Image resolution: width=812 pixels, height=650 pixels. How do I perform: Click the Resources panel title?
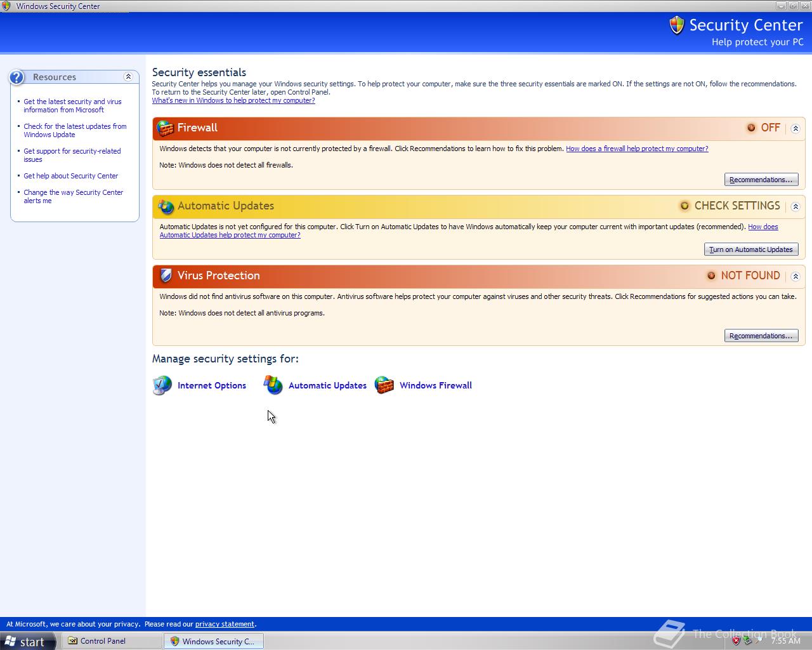coord(55,77)
